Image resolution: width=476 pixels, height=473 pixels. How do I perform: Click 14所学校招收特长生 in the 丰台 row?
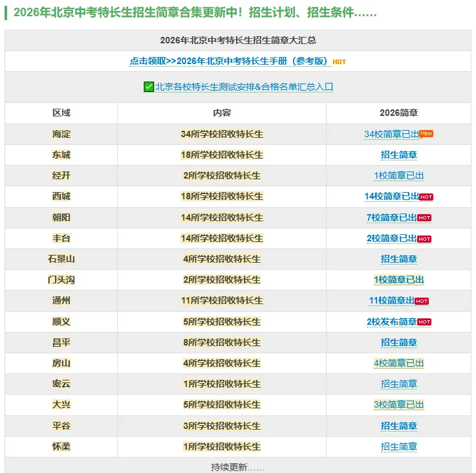222,238
